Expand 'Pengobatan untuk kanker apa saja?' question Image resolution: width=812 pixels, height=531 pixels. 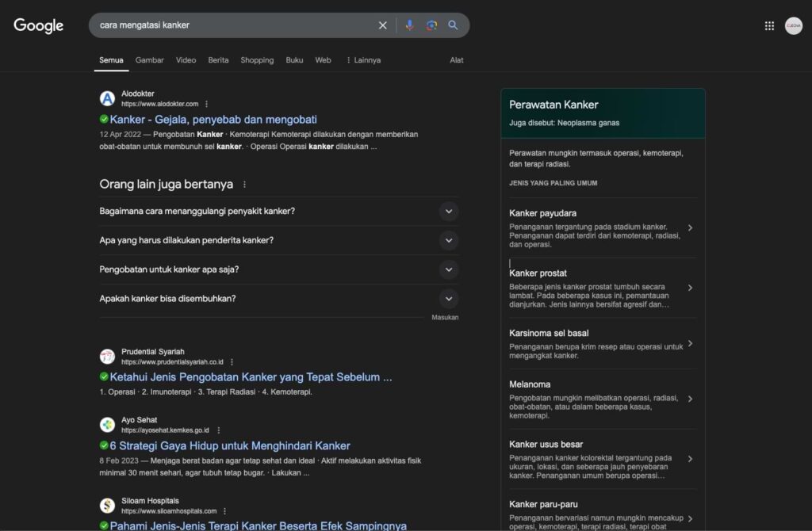point(278,269)
